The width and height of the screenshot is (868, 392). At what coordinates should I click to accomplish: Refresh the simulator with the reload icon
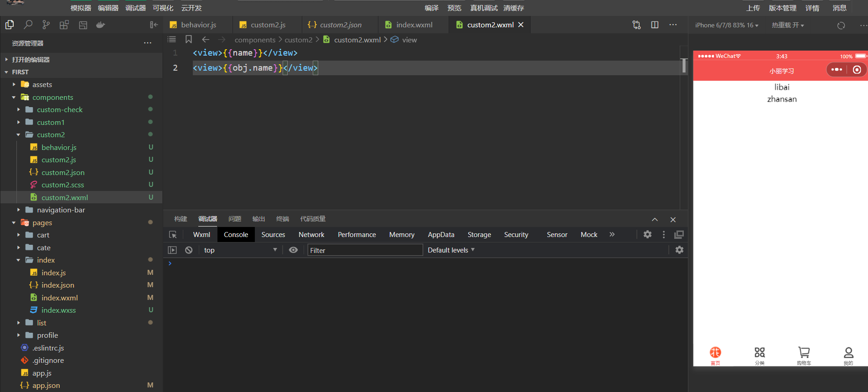(x=841, y=25)
